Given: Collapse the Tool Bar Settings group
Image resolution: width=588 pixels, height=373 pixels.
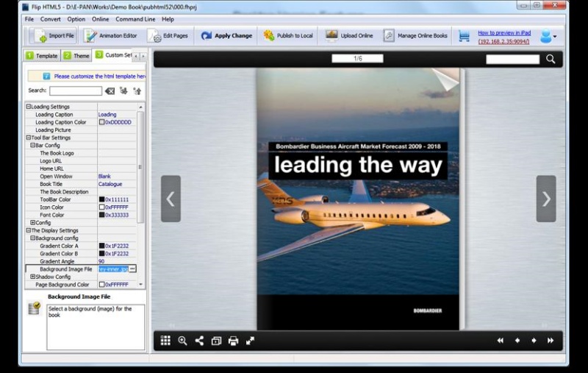Looking at the screenshot, I should tap(28, 138).
